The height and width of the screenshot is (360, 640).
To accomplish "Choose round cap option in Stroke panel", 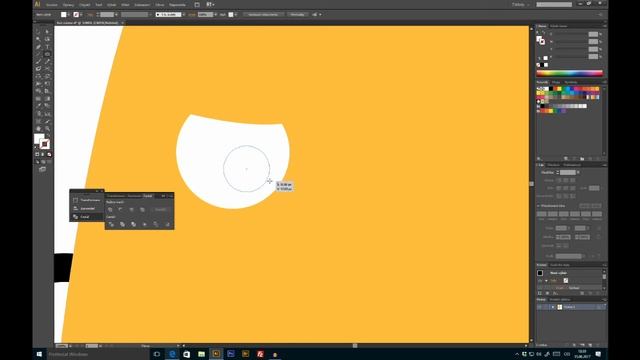I will (x=566, y=180).
